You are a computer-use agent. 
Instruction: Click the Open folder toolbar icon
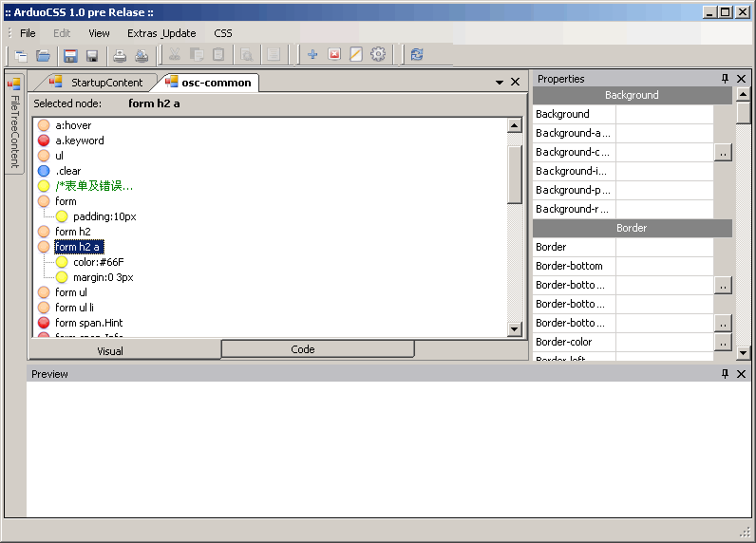pyautogui.click(x=43, y=55)
